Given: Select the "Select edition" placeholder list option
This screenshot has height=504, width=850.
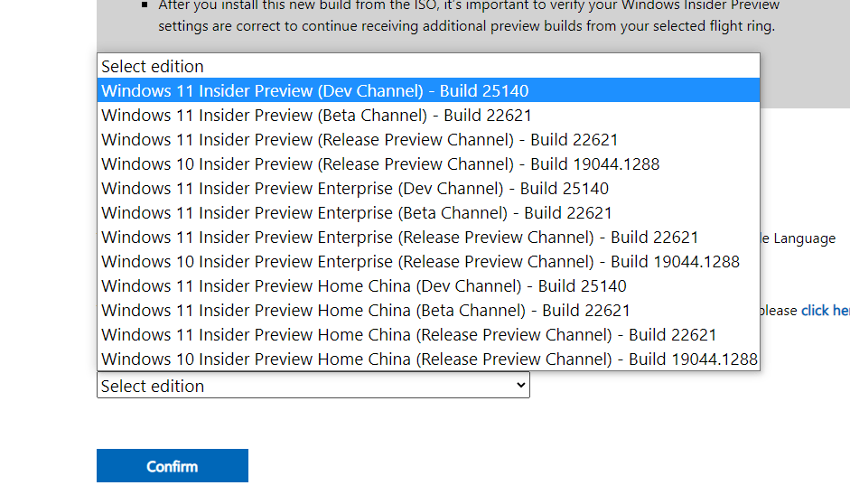Looking at the screenshot, I should (x=154, y=67).
